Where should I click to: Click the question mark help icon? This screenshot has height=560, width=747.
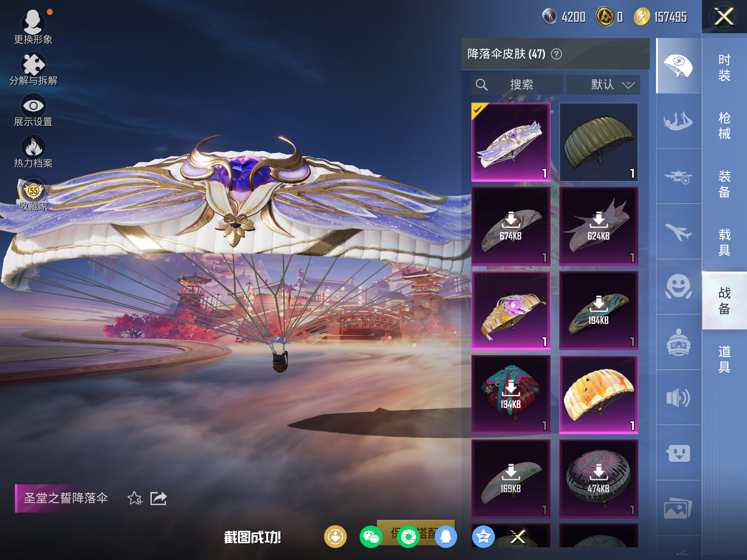click(556, 54)
